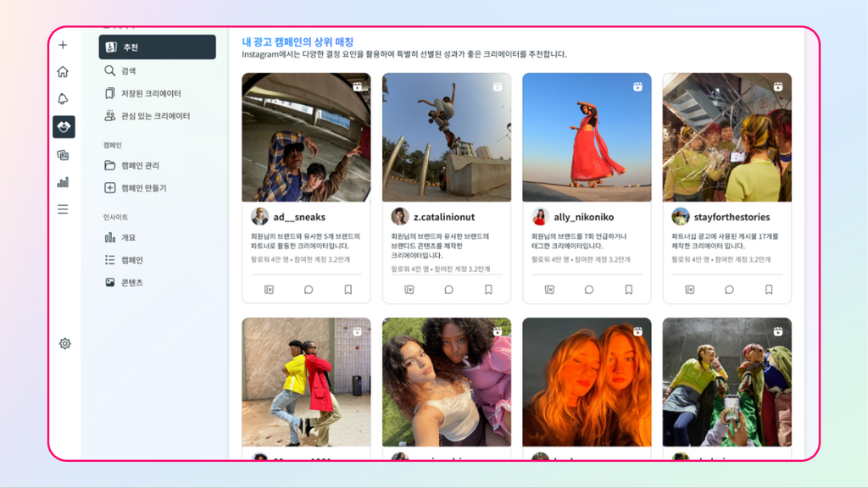Save ad__sneaks with bookmark icon
Image resolution: width=868 pixels, height=488 pixels.
(x=348, y=290)
